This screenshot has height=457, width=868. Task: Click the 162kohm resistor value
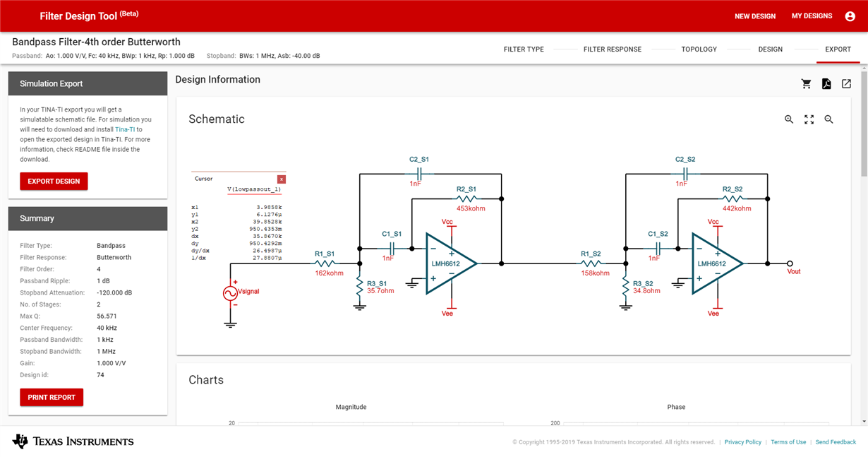pos(330,273)
